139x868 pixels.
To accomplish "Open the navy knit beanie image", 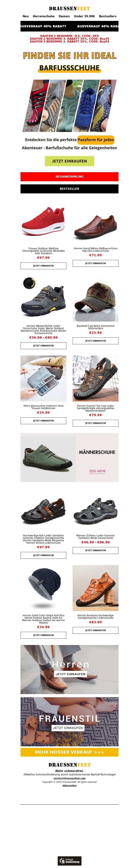I will [43, 588].
